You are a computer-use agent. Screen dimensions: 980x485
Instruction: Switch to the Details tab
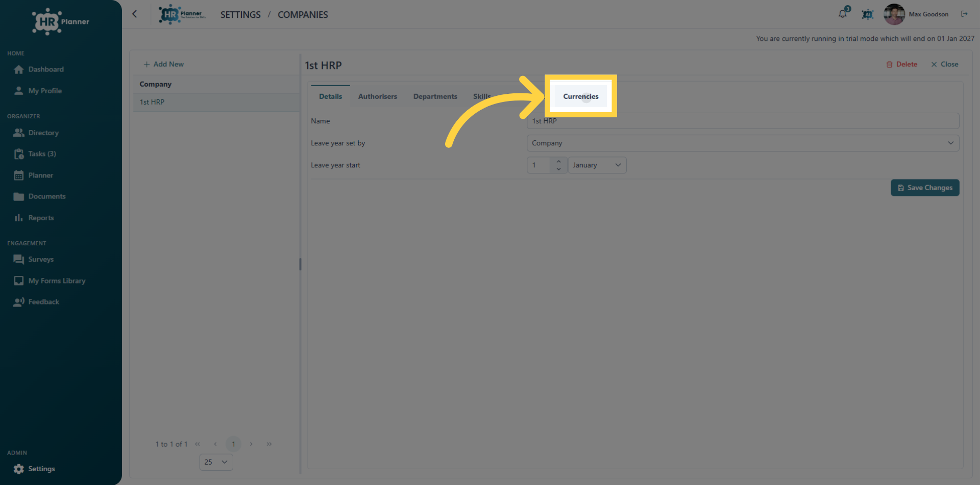(x=330, y=96)
